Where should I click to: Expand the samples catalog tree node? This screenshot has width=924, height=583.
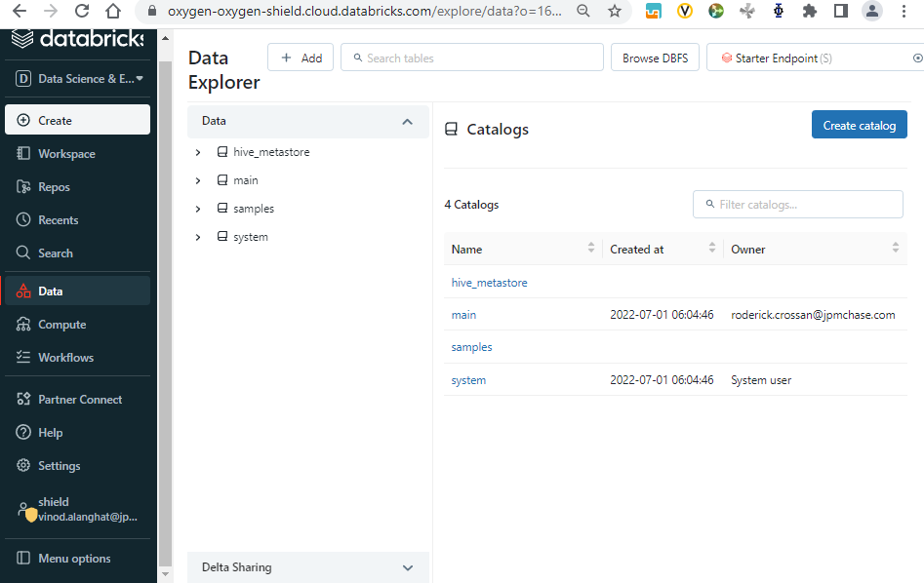point(198,209)
